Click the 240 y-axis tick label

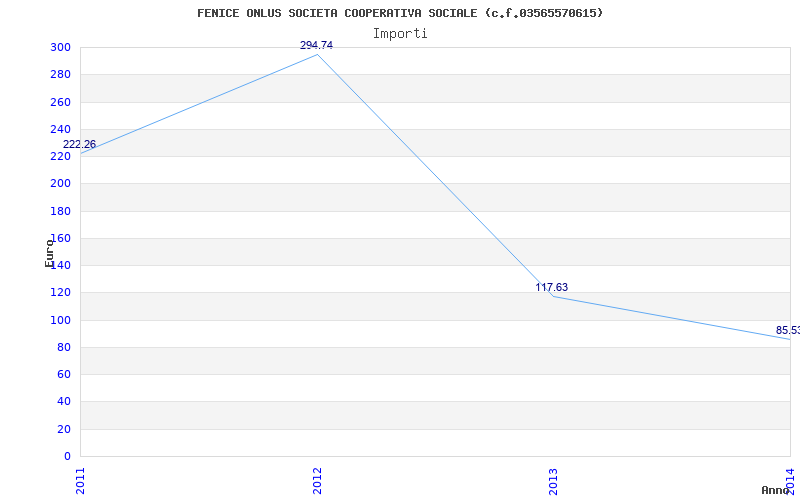(60, 129)
